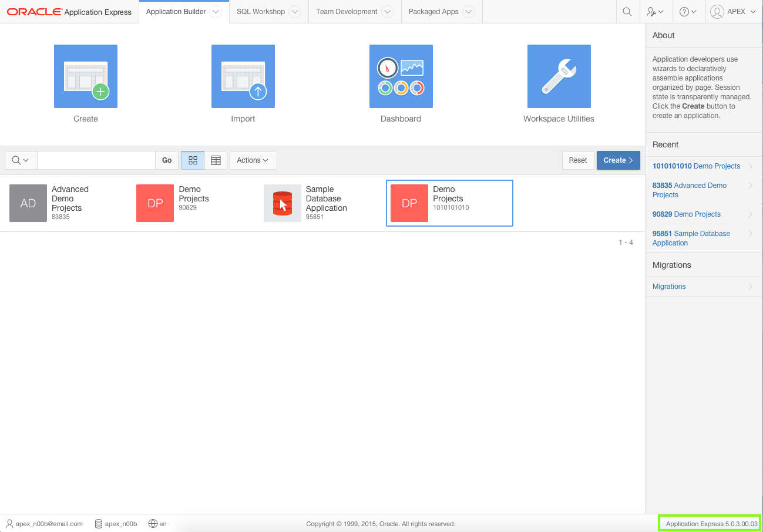
Task: Click the Oracle copyright text in footer
Action: click(381, 524)
